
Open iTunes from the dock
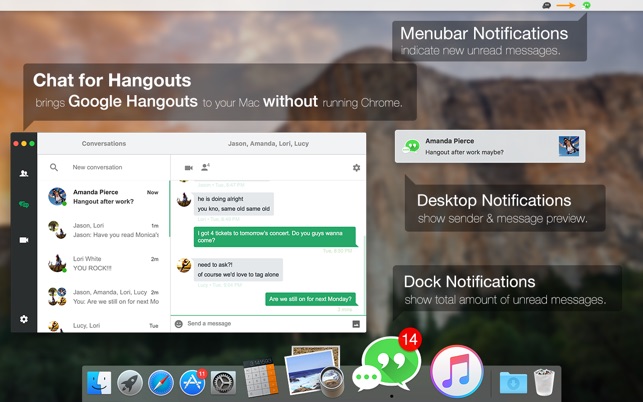[x=456, y=372]
